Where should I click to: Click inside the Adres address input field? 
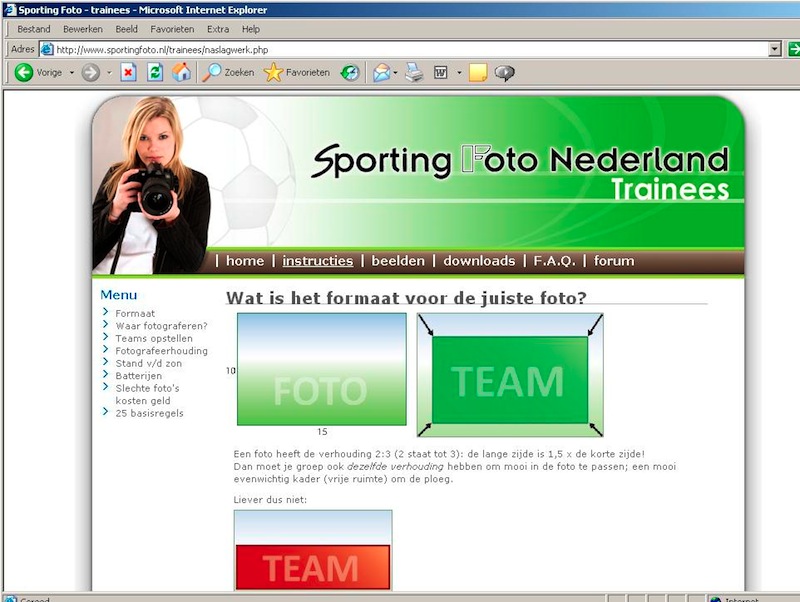click(300, 47)
